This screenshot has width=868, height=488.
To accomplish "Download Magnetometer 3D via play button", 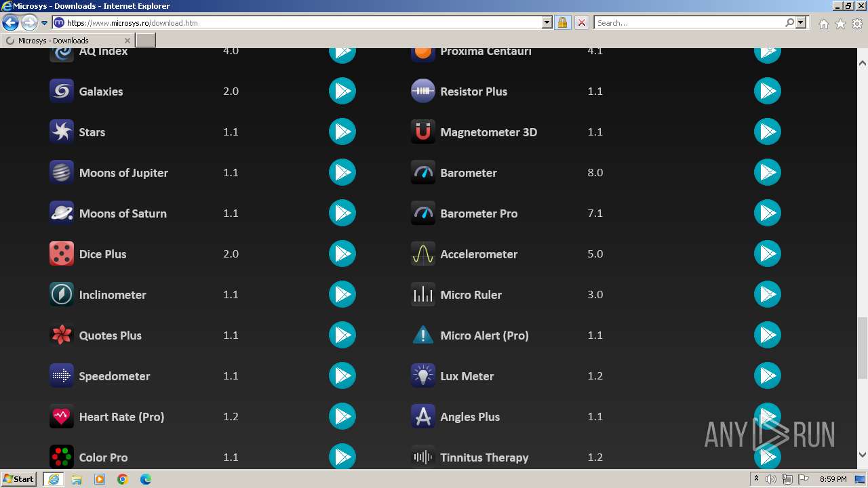I will point(768,131).
